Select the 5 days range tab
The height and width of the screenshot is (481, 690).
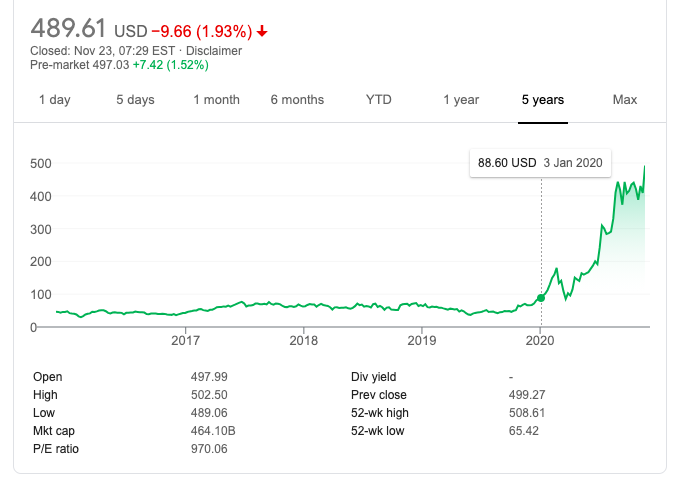click(135, 100)
